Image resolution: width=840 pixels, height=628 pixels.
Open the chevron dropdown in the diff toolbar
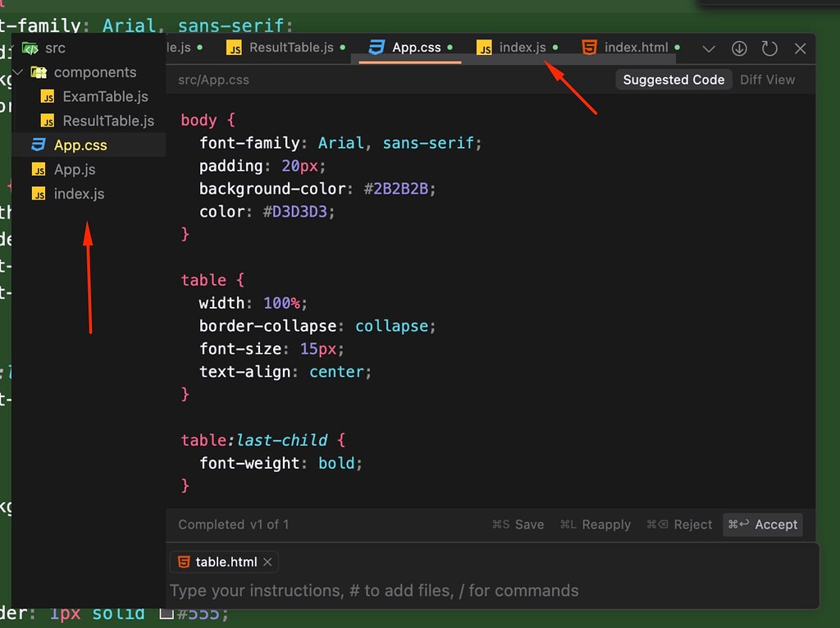pyautogui.click(x=708, y=48)
